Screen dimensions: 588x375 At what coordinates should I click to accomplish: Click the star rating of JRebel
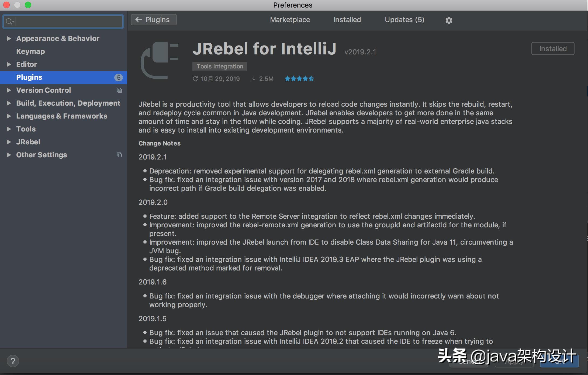299,79
